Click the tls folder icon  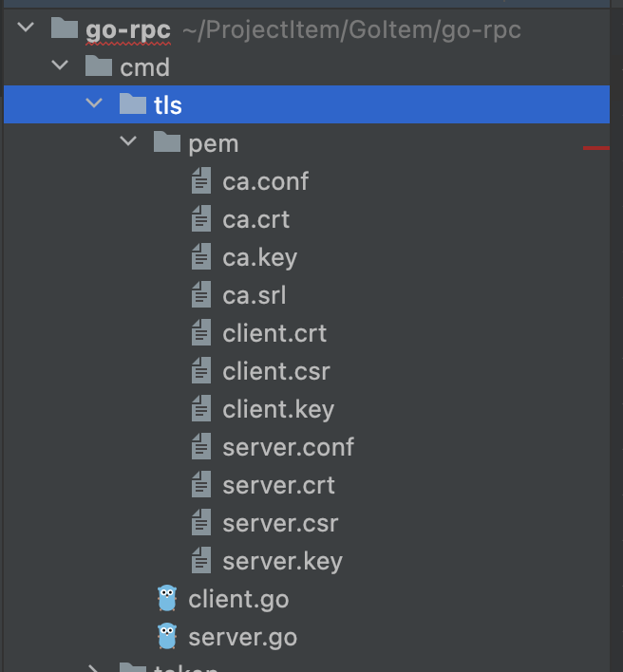(x=133, y=104)
